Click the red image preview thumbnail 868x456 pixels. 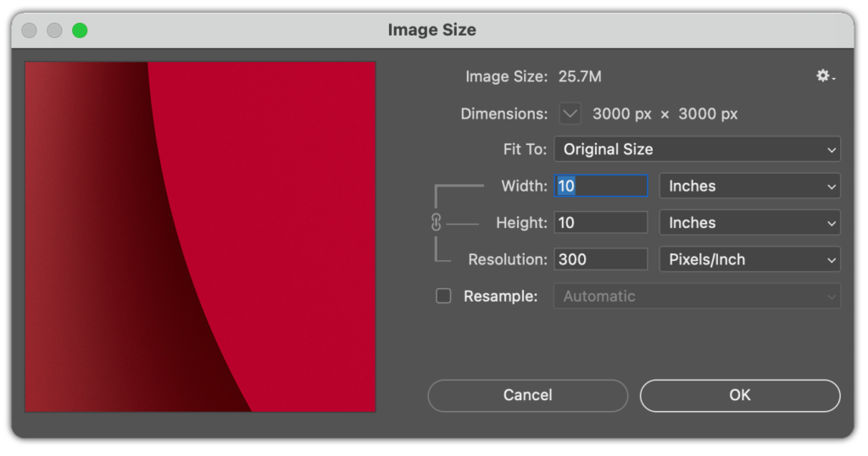(200, 236)
